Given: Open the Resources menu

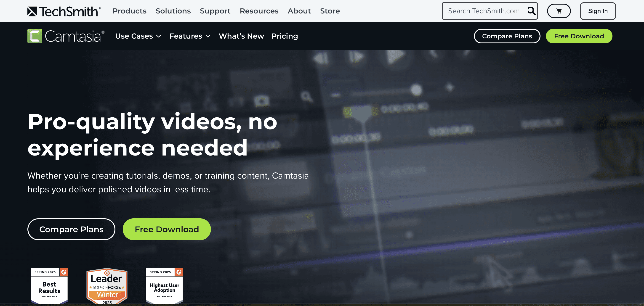Looking at the screenshot, I should pos(259,11).
